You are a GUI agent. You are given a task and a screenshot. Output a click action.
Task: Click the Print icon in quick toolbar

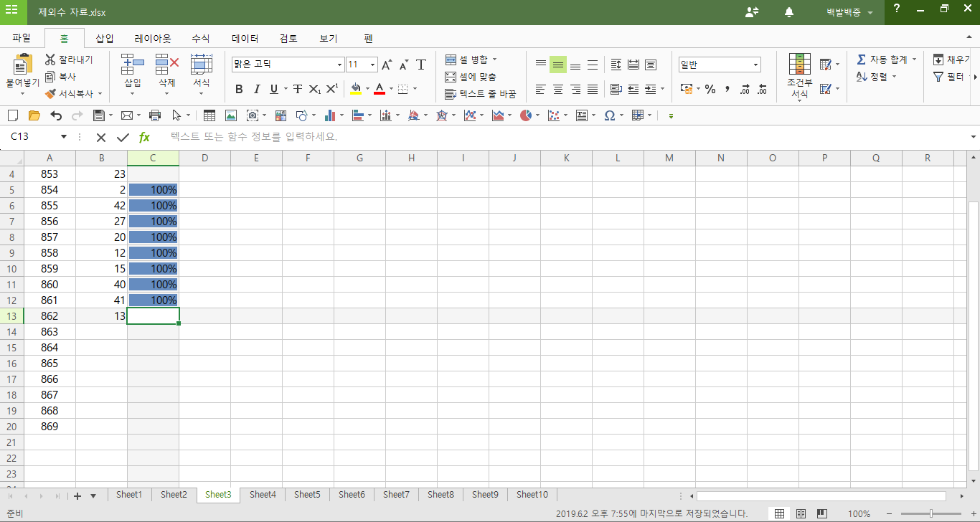(x=155, y=115)
